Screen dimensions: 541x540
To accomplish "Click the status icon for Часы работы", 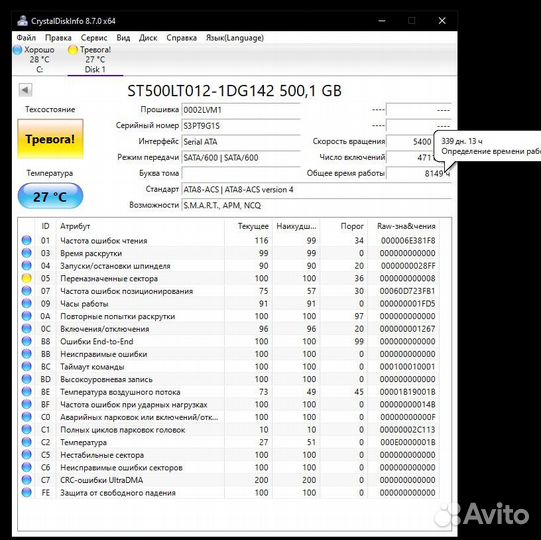I will pyautogui.click(x=27, y=303).
